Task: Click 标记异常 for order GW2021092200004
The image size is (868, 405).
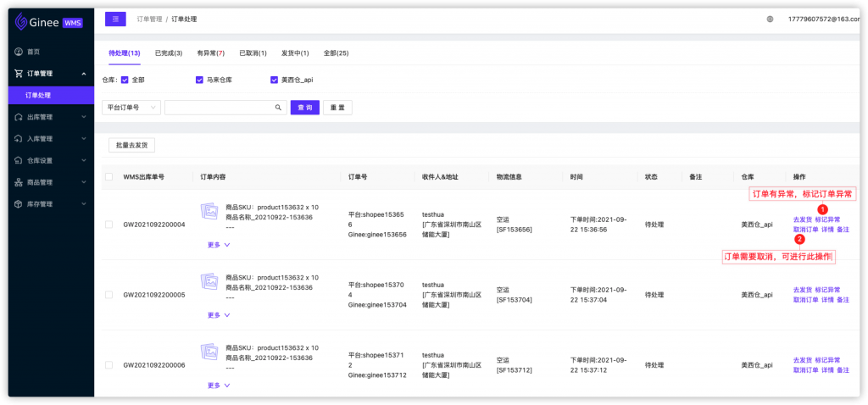Action: [x=827, y=219]
